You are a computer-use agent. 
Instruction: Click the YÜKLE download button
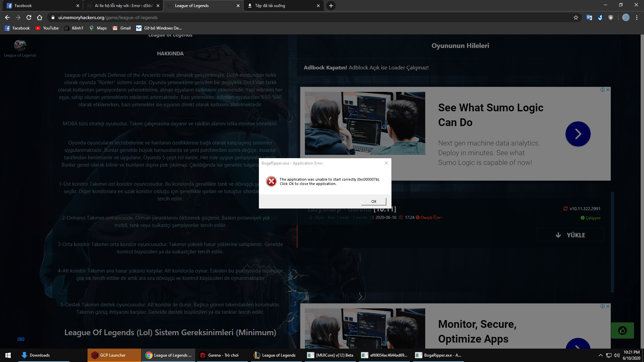tap(571, 235)
